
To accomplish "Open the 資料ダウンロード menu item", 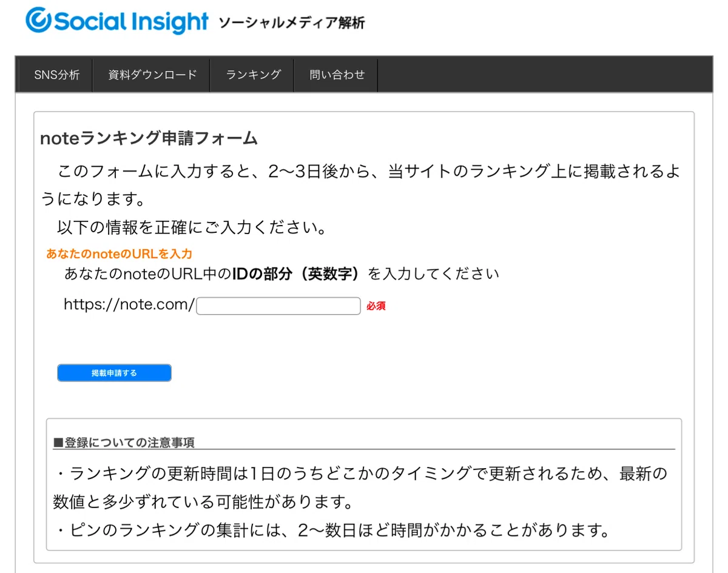I will coord(152,75).
